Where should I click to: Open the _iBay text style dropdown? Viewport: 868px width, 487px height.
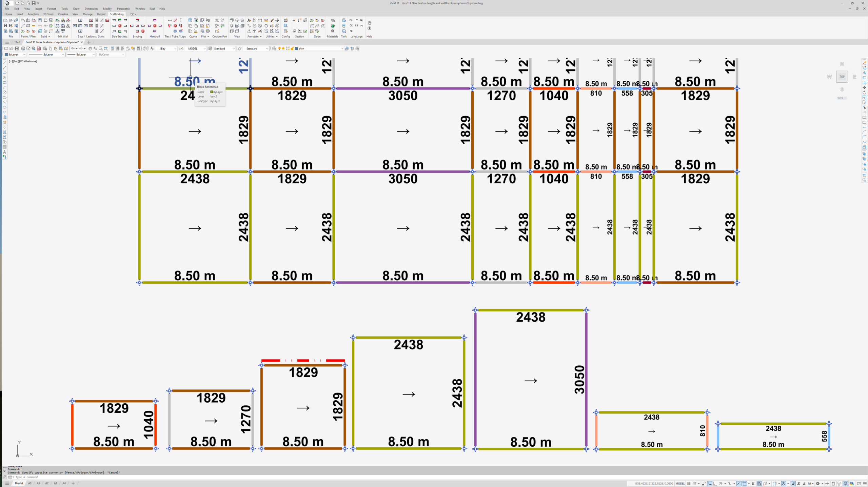[175, 48]
